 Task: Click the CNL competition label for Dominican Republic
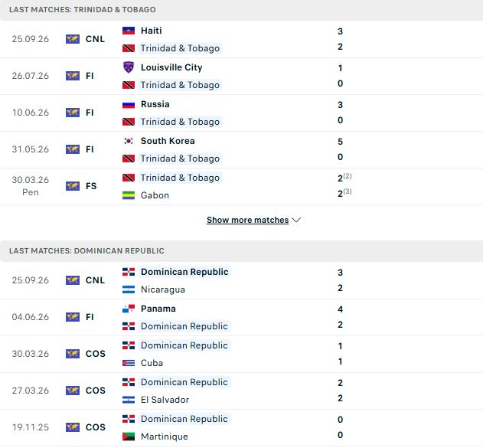click(x=95, y=280)
